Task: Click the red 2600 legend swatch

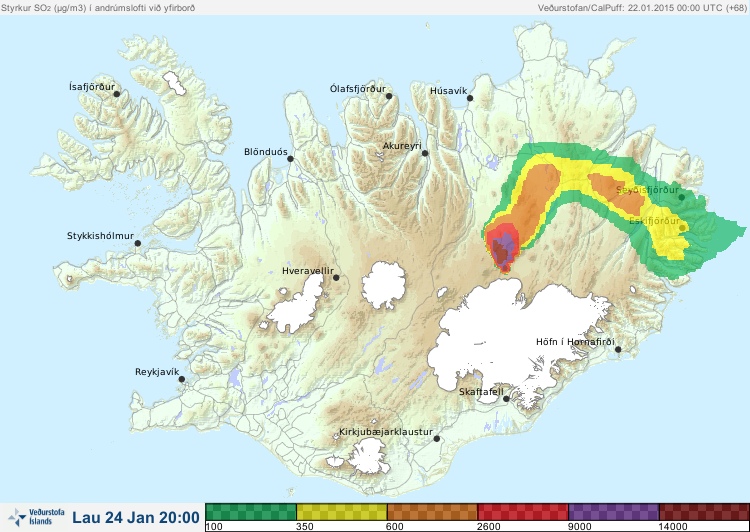Action: [523, 512]
